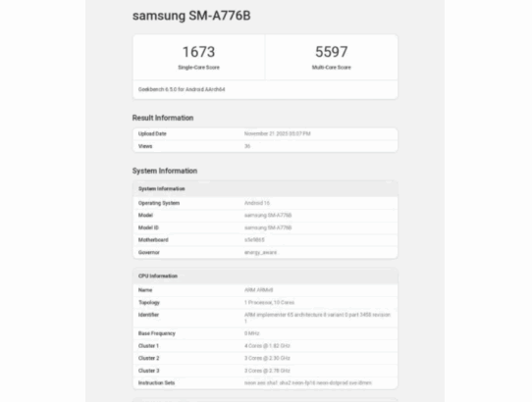
Task: Select the Model ID row value
Action: tap(268, 227)
